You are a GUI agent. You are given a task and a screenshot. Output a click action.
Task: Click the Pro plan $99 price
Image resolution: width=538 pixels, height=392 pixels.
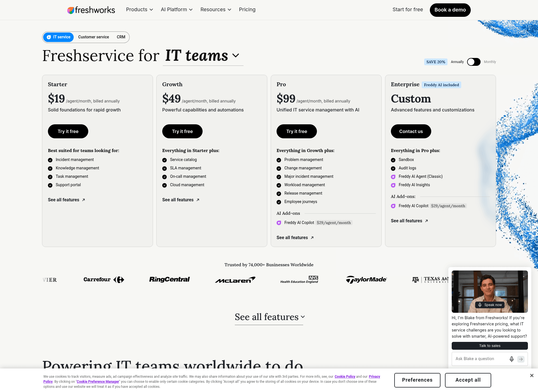(286, 99)
